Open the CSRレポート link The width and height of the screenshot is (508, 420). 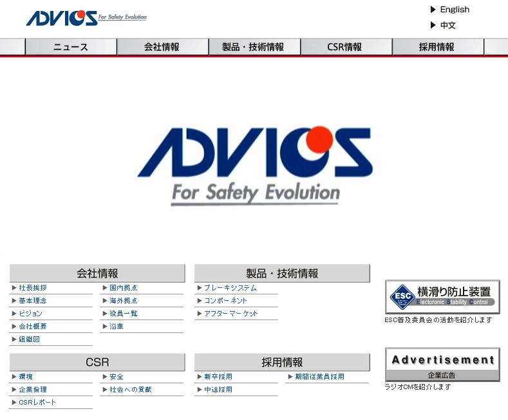37,402
